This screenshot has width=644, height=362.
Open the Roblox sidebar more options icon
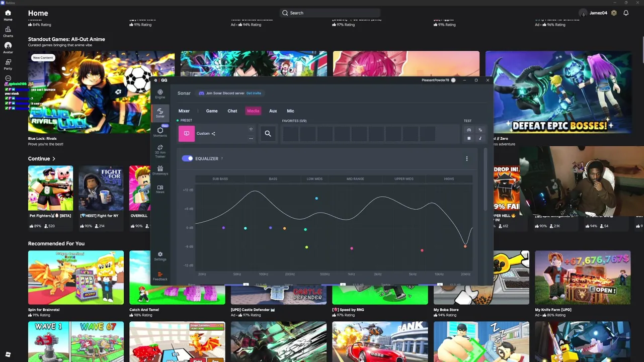[8, 78]
